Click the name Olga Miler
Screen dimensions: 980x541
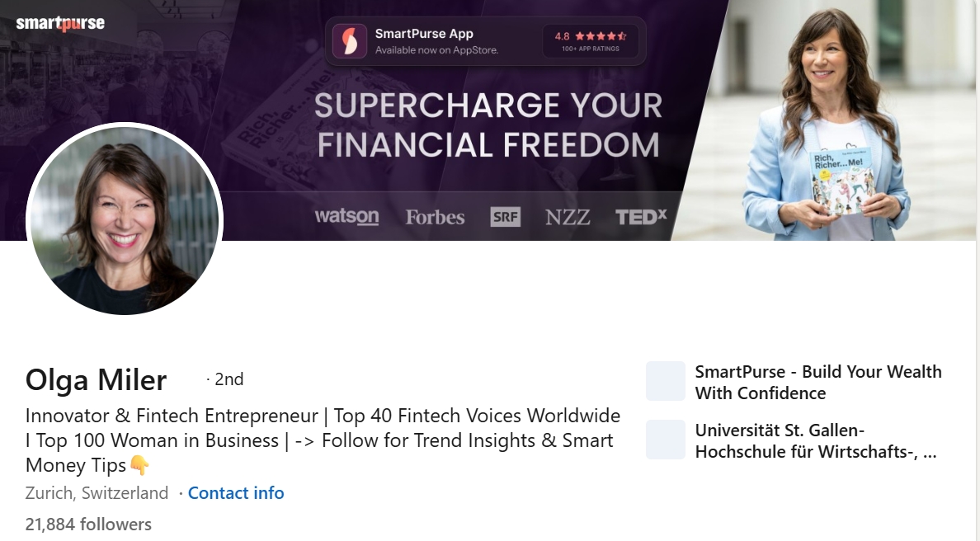pos(97,380)
